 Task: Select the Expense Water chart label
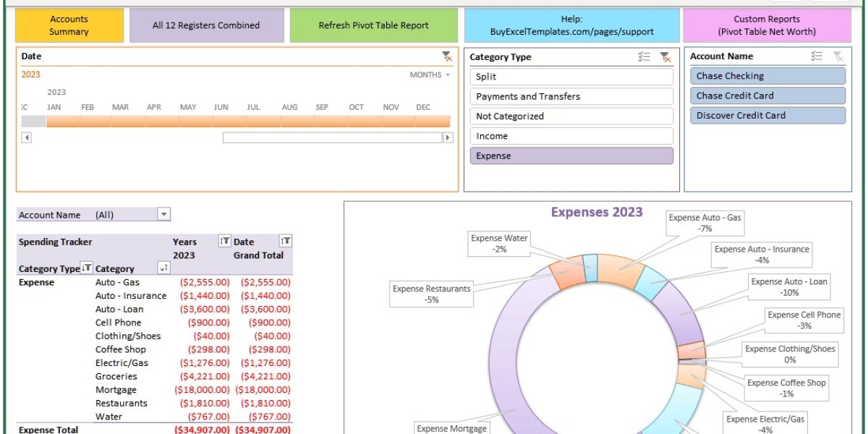(x=499, y=244)
